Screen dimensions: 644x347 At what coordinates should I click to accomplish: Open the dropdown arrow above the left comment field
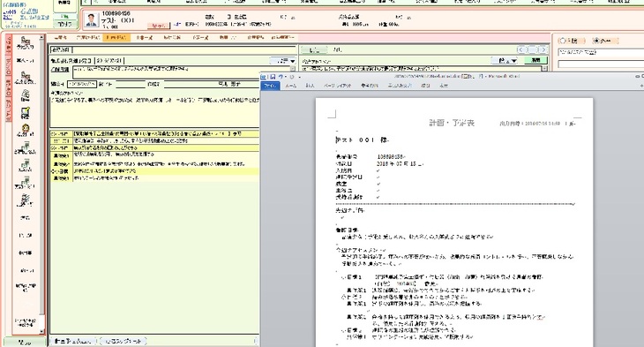[x=292, y=61]
